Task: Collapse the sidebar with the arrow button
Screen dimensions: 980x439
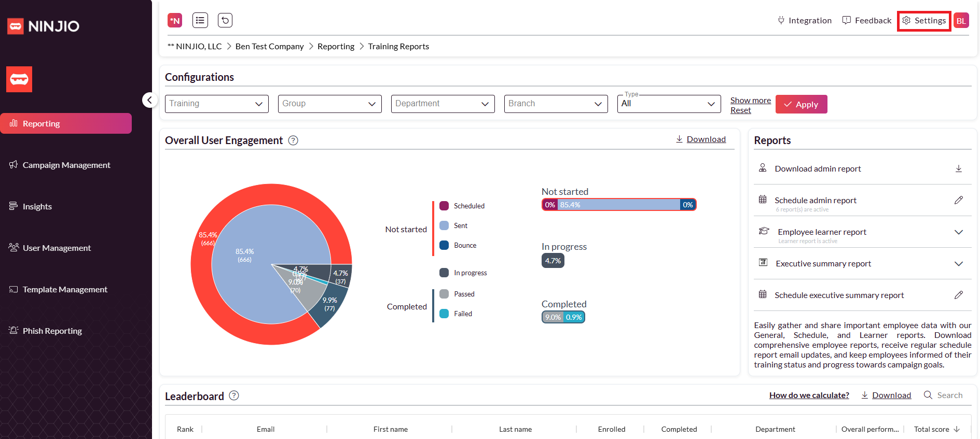Action: 149,100
